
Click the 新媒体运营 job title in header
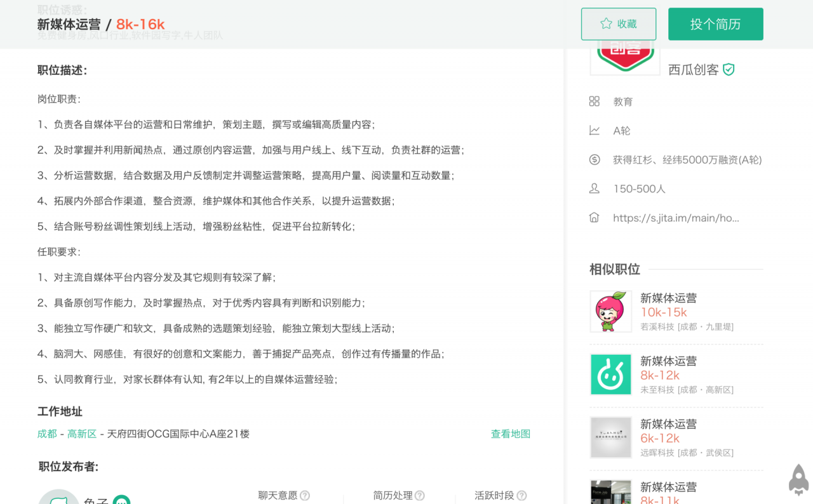coord(69,24)
